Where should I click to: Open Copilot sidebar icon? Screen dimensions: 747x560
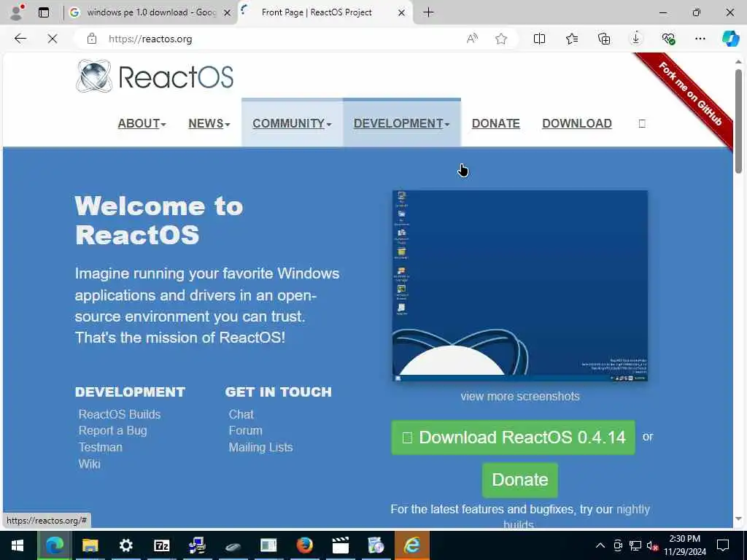coord(730,39)
